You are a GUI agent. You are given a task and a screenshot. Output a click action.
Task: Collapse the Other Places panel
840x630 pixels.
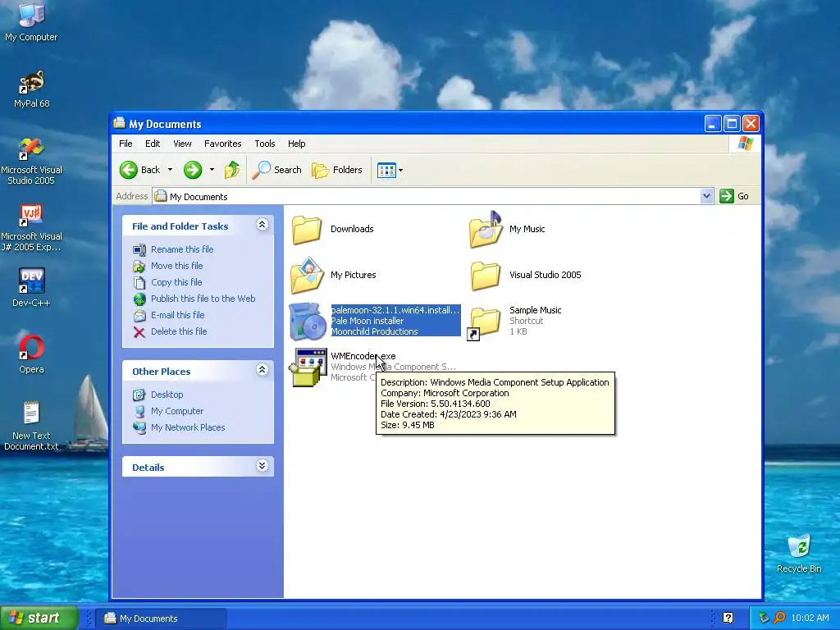262,370
